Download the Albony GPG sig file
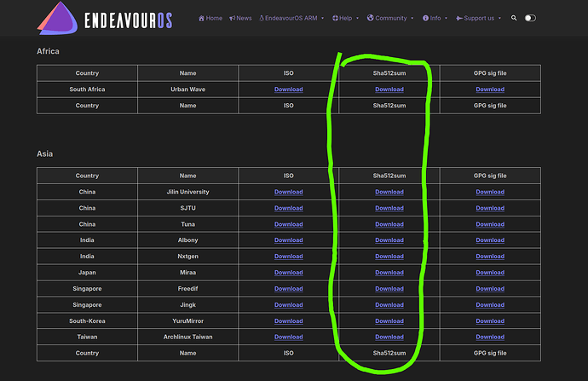The image size is (588, 381). [490, 240]
